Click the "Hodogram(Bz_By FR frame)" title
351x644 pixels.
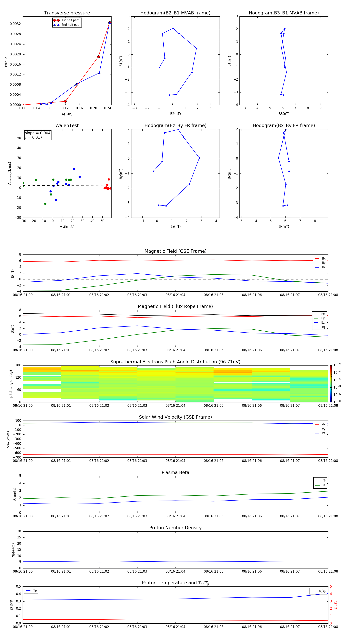175,125
